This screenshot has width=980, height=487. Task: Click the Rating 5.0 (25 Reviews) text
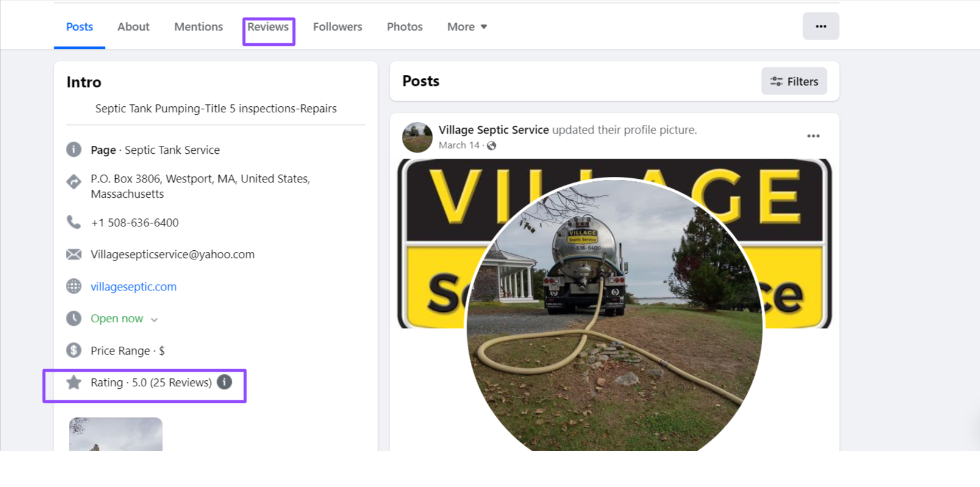151,383
